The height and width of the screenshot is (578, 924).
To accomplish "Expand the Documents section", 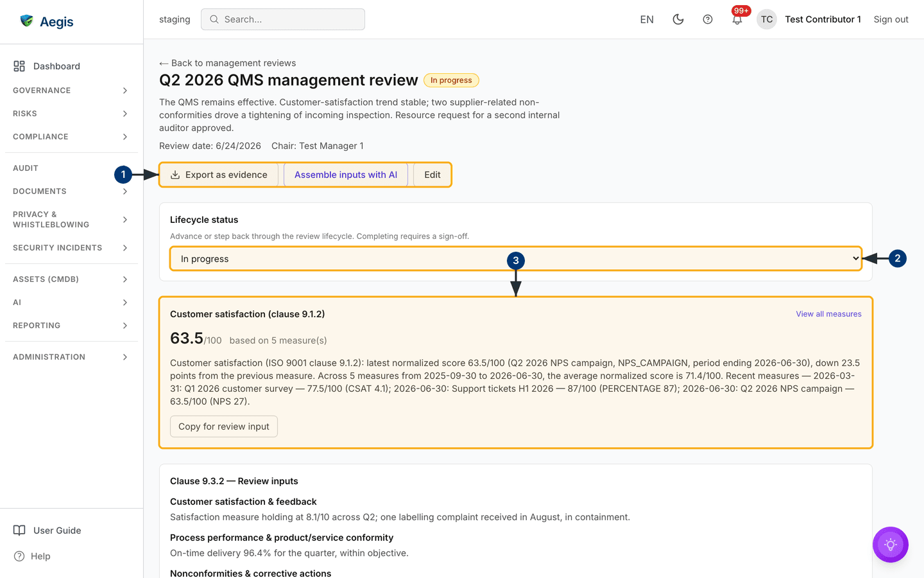I will (x=71, y=191).
